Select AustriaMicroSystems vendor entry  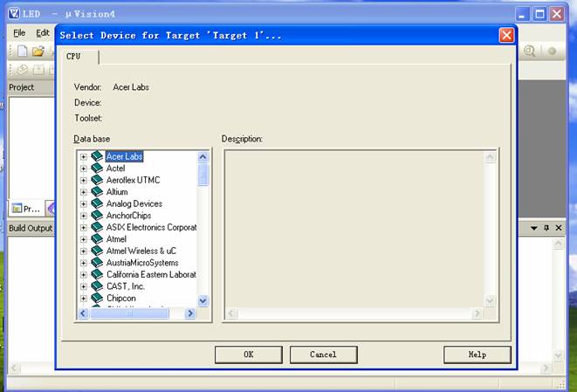click(142, 263)
